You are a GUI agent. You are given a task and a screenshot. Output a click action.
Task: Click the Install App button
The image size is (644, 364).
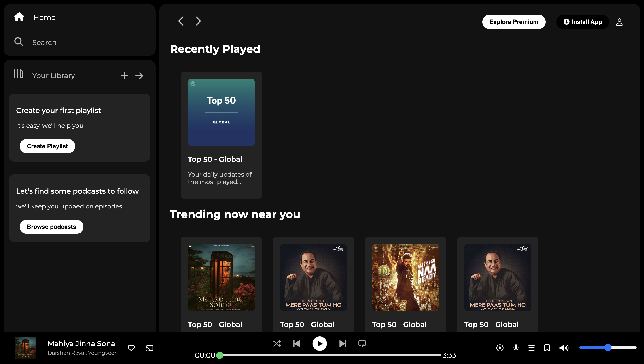(583, 22)
